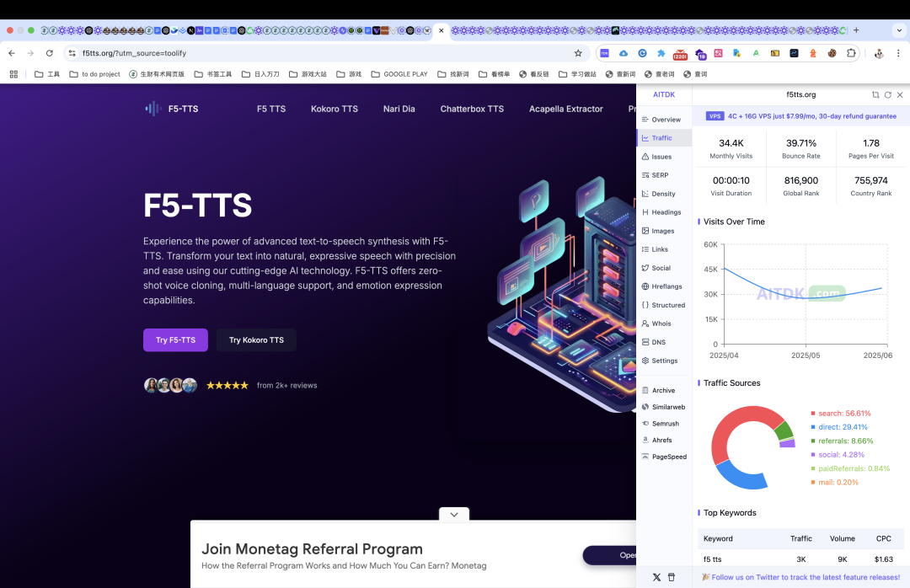Open the blue puzzle-piece extension icon
This screenshot has width=910, height=588.
[x=661, y=53]
